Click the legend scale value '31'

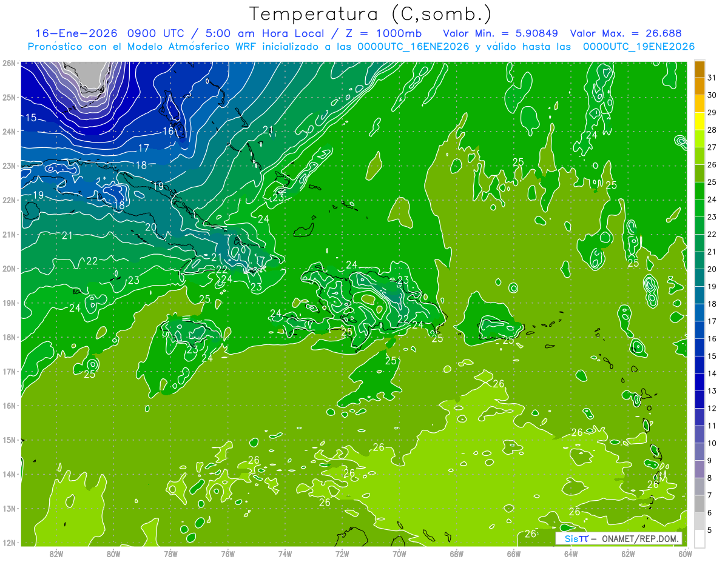(712, 78)
